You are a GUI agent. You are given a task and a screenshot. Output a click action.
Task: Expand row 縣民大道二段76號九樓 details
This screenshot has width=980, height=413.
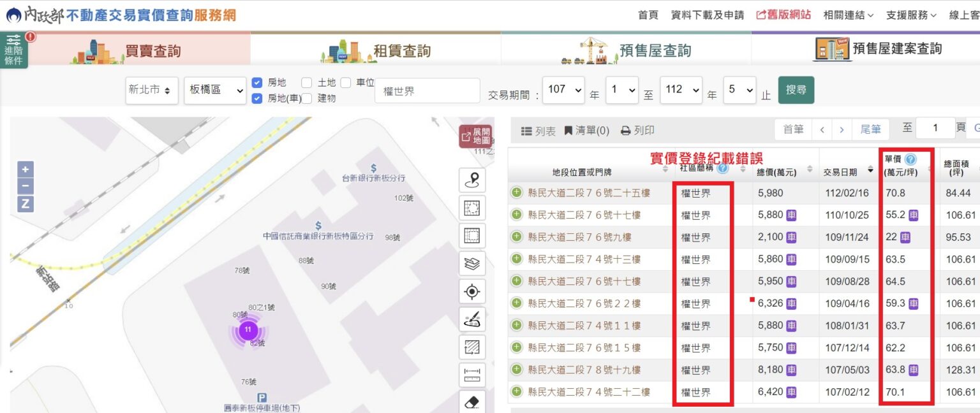(x=517, y=237)
